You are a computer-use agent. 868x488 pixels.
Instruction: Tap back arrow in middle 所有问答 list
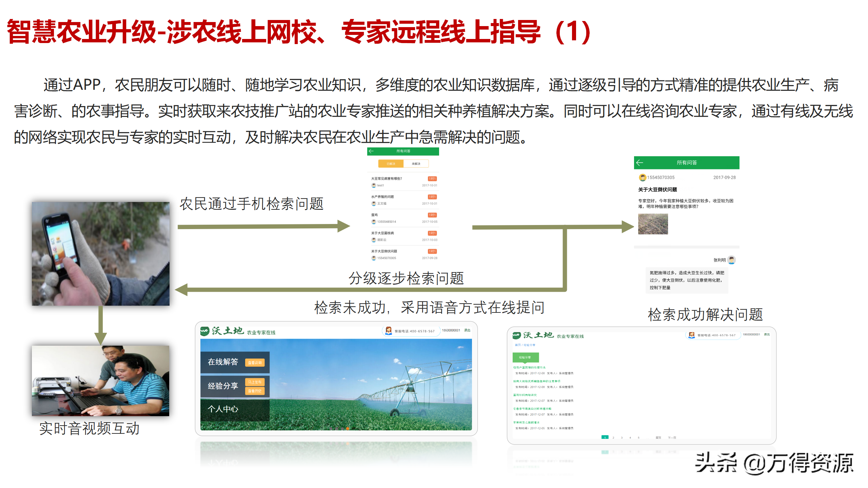point(371,151)
